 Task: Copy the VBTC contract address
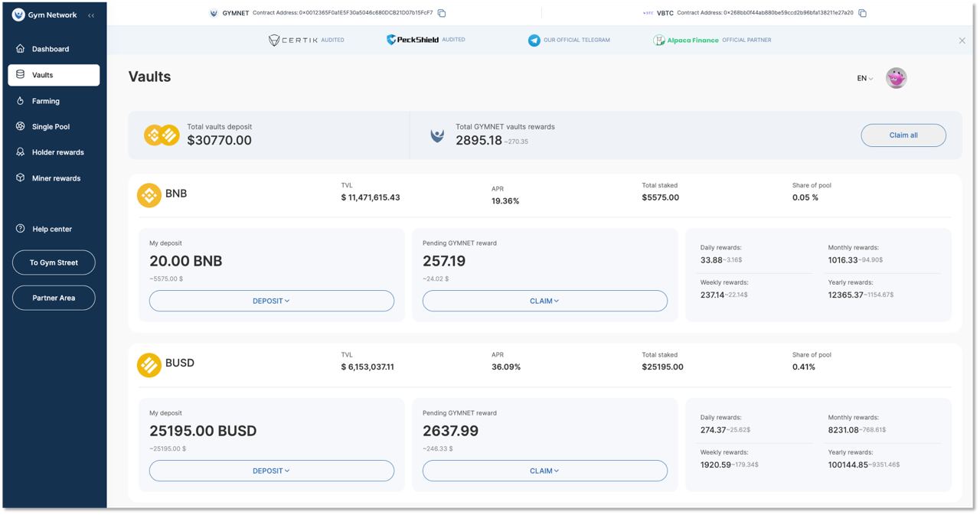click(x=862, y=13)
